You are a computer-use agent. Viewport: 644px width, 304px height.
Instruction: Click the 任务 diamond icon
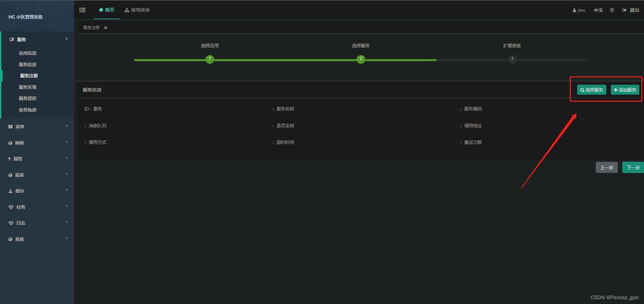(x=11, y=207)
